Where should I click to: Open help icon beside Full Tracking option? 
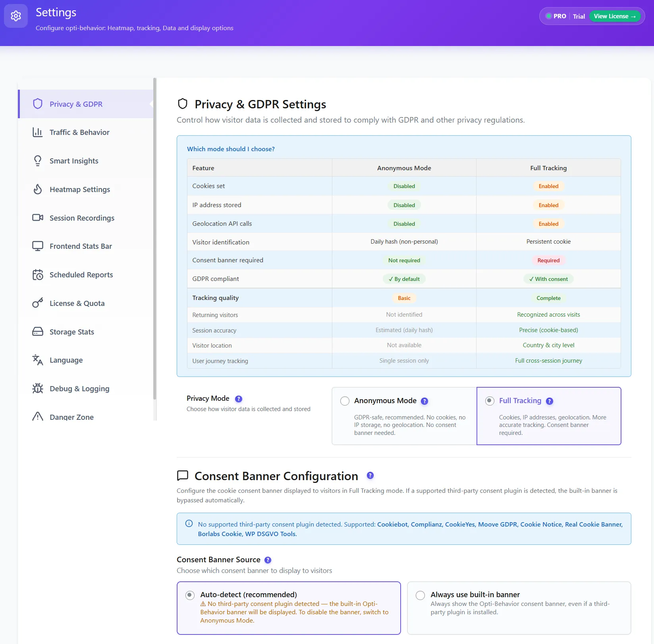550,401
